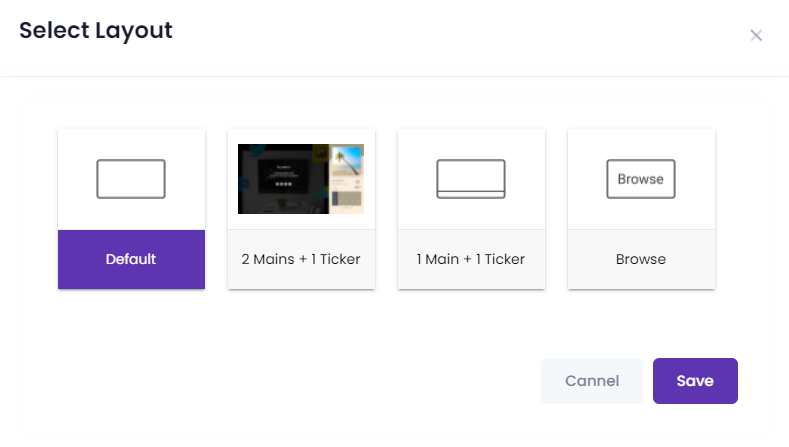
Task: Click the palm tree beach image thumbnail
Action: click(347, 161)
